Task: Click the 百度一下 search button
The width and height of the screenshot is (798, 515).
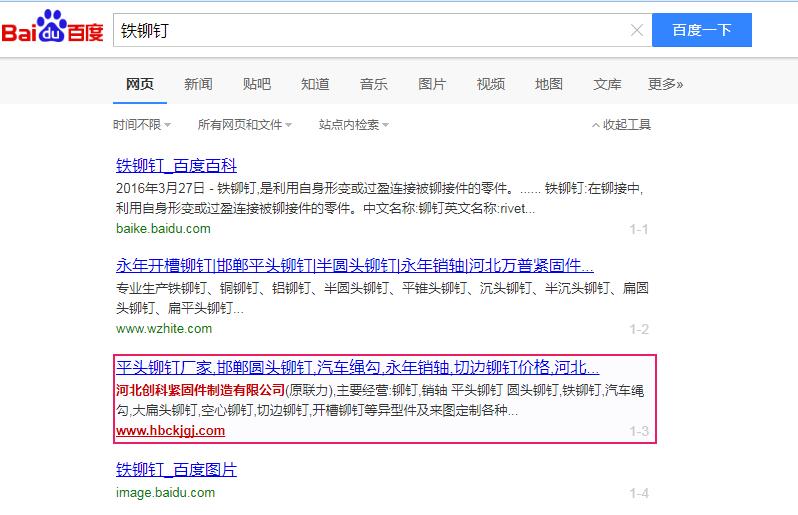Action: tap(701, 30)
